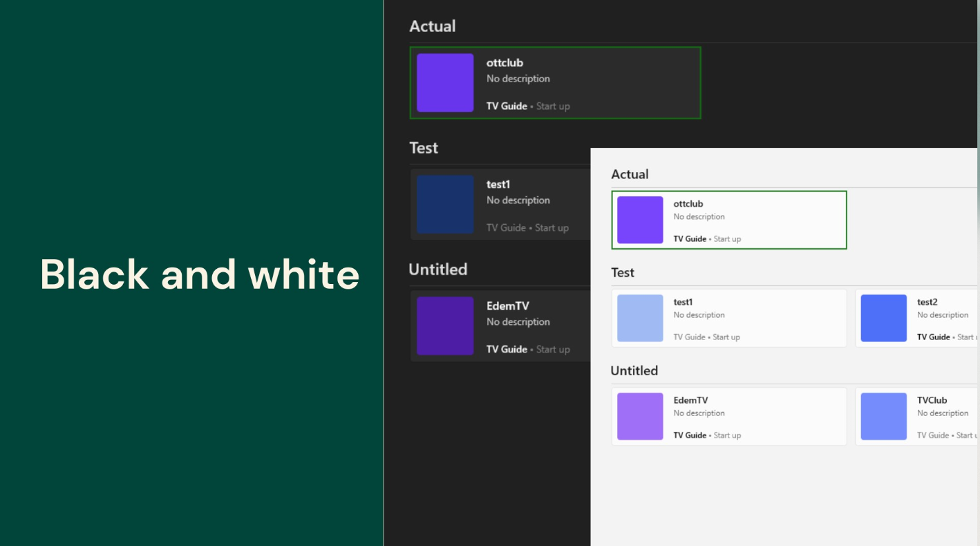Click the "Black and white" heading text

(200, 274)
